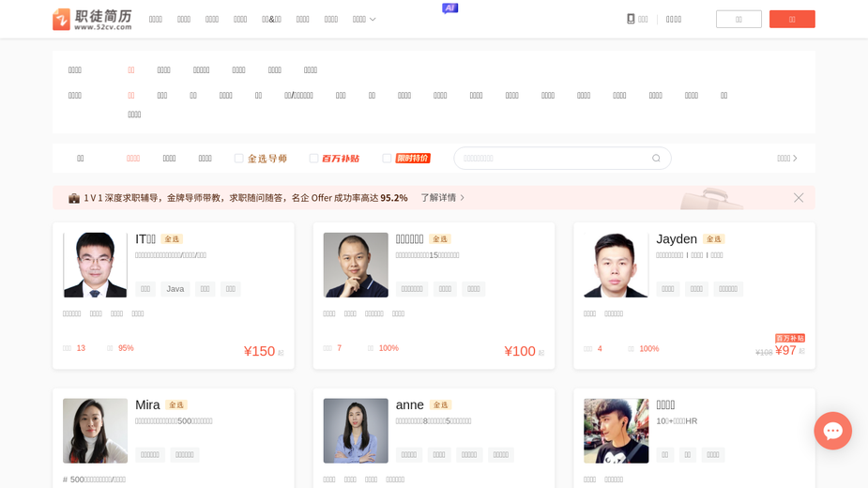The width and height of the screenshot is (868, 488).
Task: Click the magnifier icon in the search box
Action: [656, 159]
